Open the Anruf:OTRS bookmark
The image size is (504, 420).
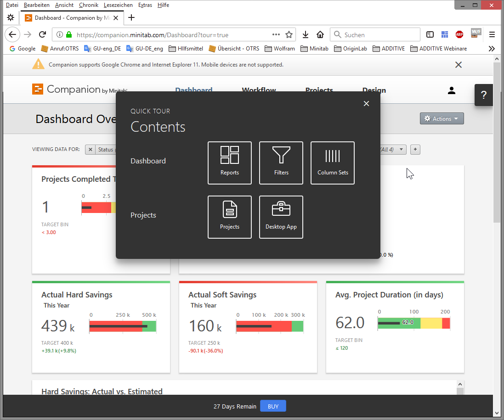[x=60, y=49]
